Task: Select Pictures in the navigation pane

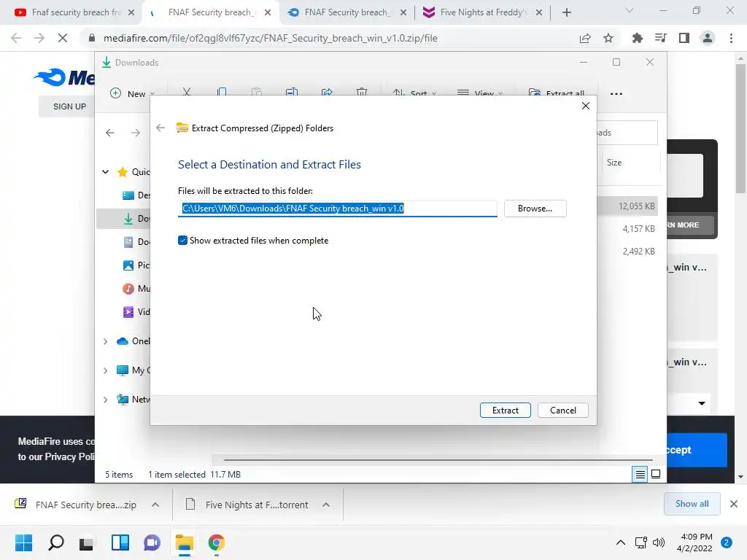Action: tap(136, 265)
